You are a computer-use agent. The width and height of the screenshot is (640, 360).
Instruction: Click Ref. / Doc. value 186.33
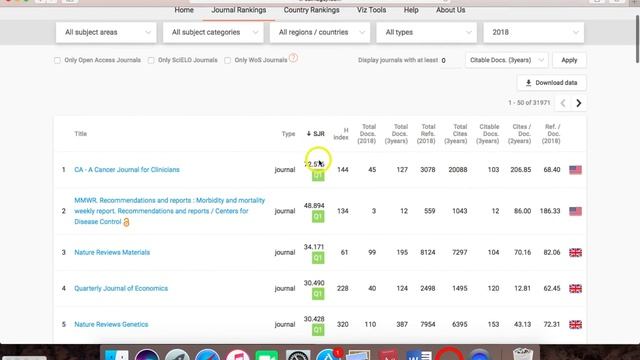point(550,211)
